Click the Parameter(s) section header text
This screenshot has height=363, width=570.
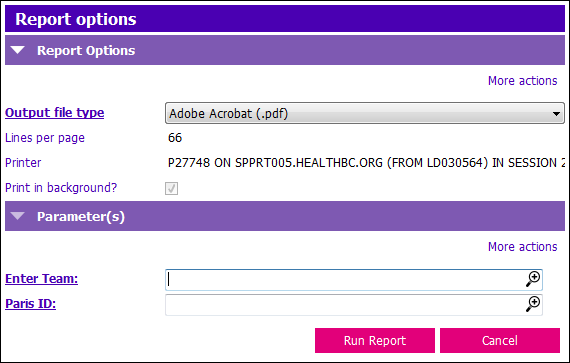81,217
